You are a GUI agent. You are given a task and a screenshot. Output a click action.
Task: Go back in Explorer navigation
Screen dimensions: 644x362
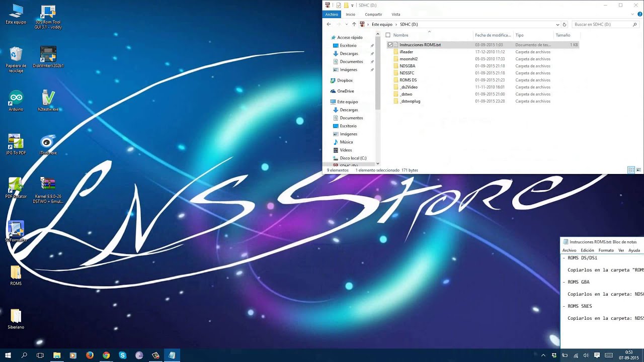click(329, 24)
